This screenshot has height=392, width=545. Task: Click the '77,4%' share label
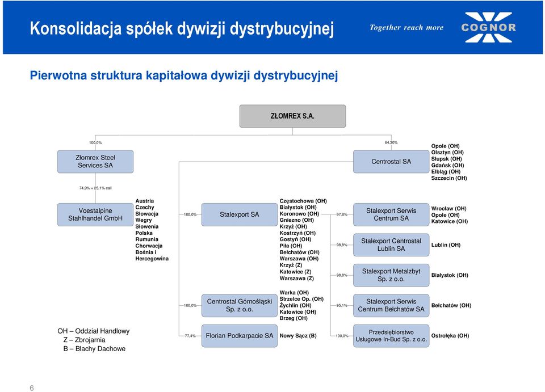coord(190,336)
